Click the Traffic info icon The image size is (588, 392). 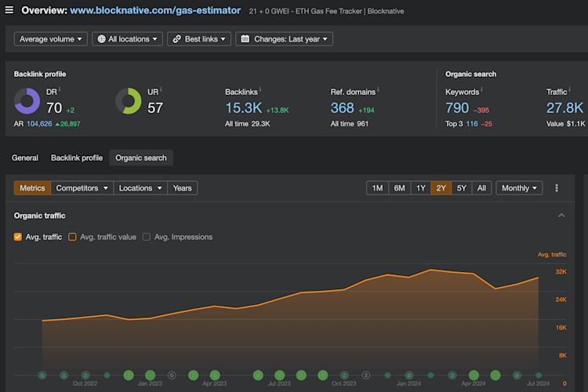[570, 89]
